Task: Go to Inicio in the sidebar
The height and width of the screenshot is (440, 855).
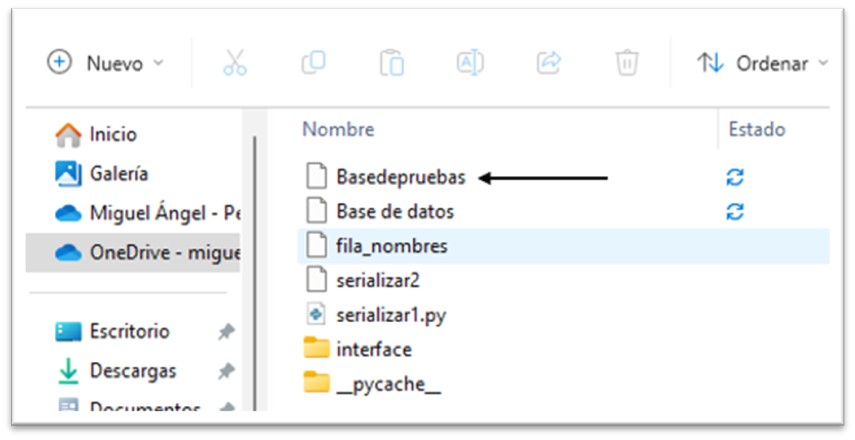Action: pyautogui.click(x=112, y=134)
